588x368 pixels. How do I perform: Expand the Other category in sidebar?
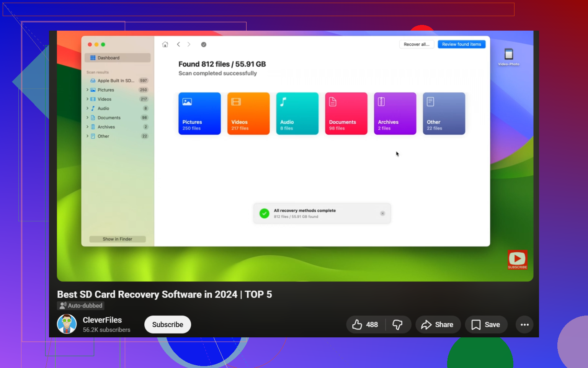point(87,136)
